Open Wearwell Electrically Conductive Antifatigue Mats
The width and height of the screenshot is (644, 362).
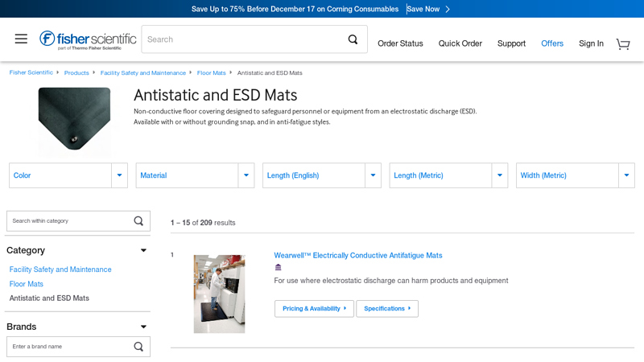pos(358,255)
